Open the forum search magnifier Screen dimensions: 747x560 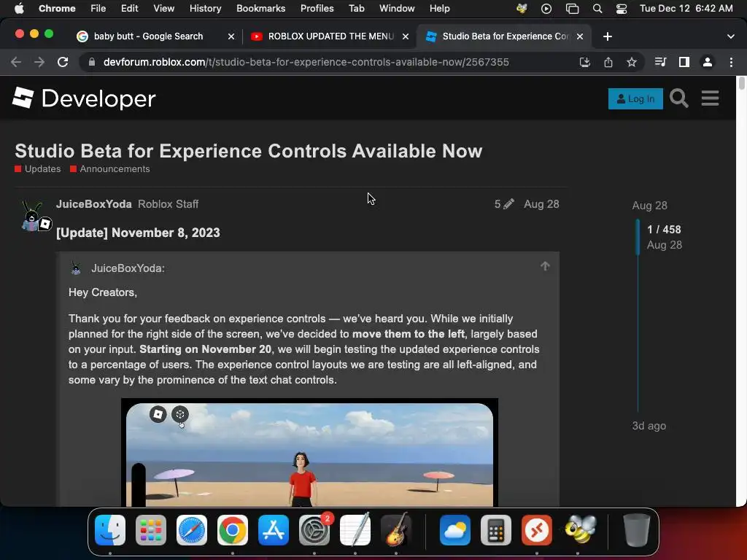point(679,98)
